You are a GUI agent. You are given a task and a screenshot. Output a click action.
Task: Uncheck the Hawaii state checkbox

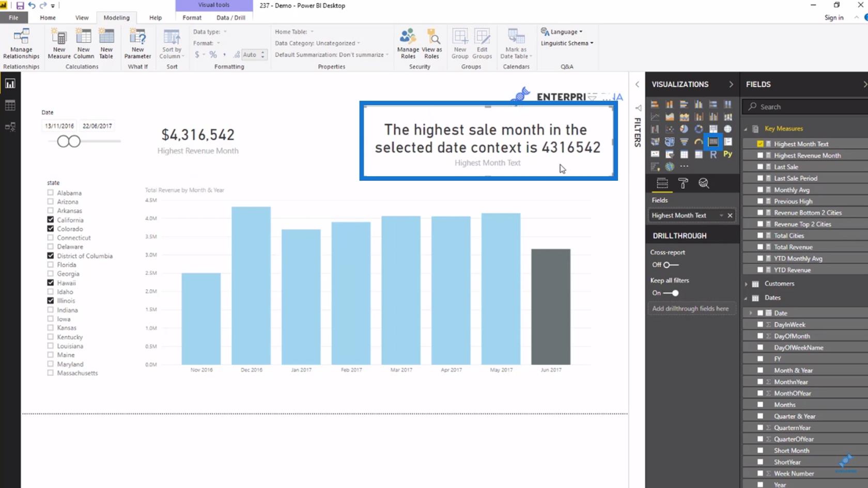tap(51, 282)
